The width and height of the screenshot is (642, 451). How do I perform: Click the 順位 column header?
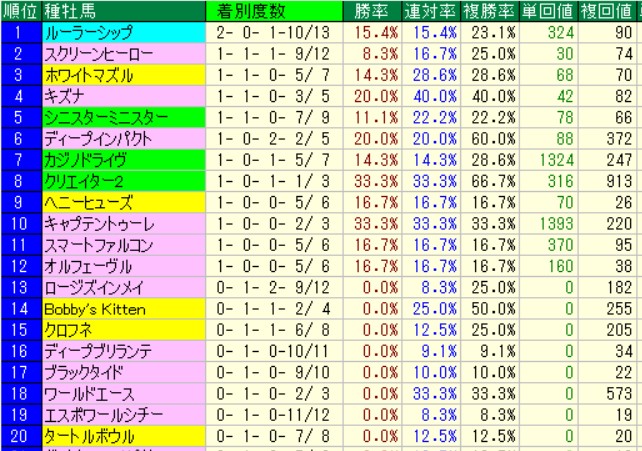click(20, 11)
